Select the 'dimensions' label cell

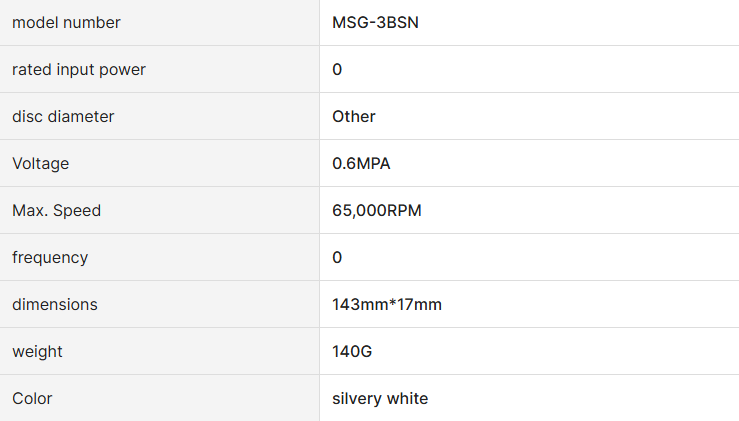click(55, 304)
